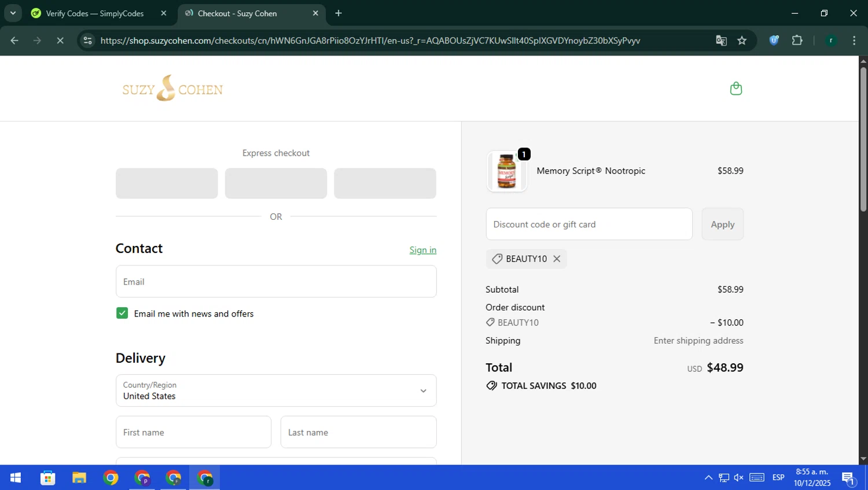This screenshot has width=868, height=490.
Task: Select the Checkout - Suzy Cohen tab
Action: click(x=252, y=13)
